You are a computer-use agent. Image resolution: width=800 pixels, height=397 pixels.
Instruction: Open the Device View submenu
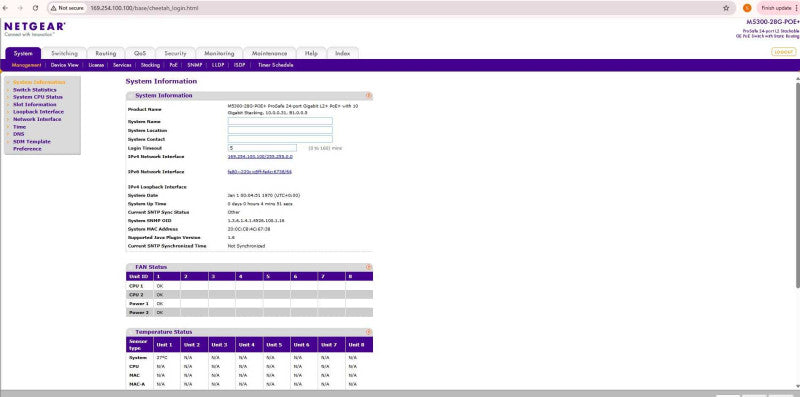65,65
